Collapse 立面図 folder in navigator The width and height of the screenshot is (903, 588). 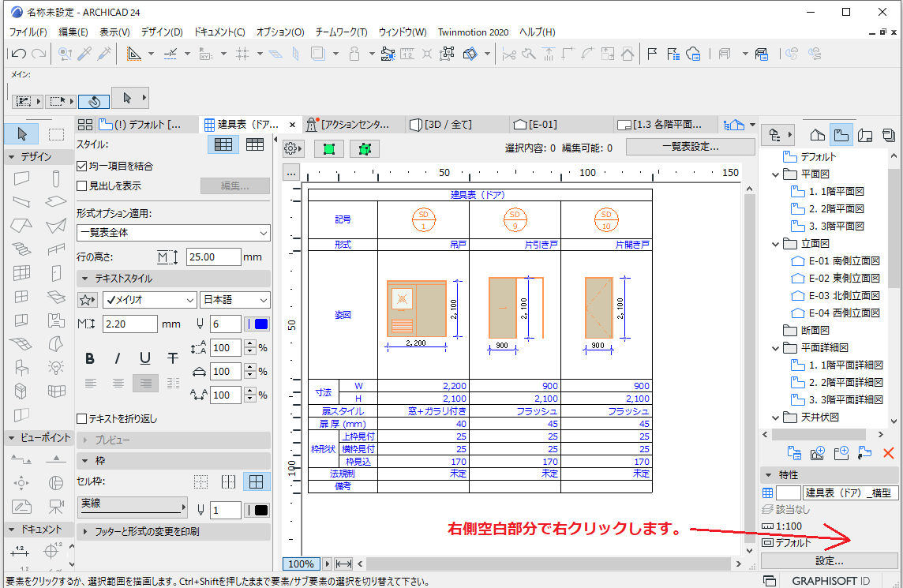(776, 244)
